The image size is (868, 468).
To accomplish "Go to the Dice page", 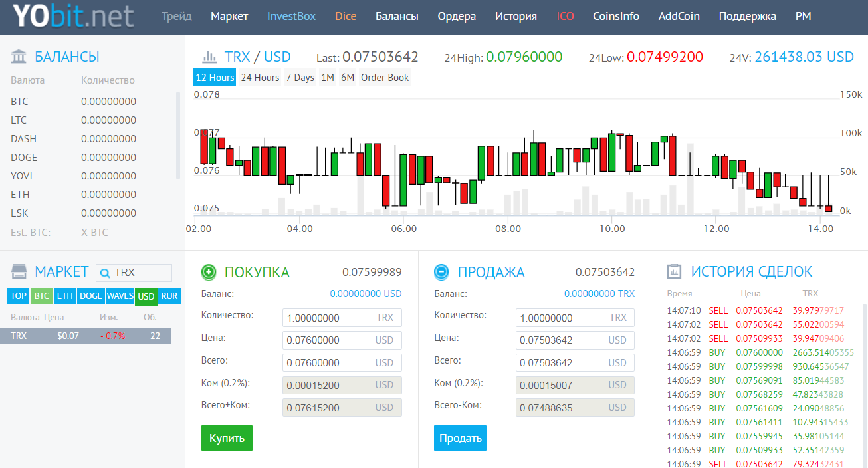I will pos(346,16).
